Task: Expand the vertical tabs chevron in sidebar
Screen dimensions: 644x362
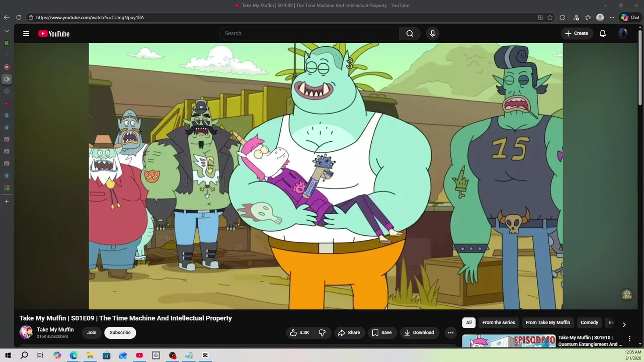Action: coord(7,31)
